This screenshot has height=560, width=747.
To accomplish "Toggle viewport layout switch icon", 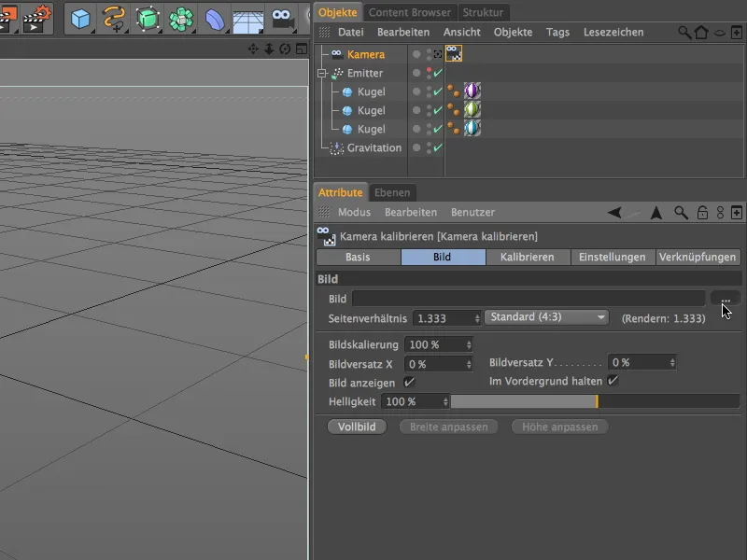I will [x=301, y=49].
